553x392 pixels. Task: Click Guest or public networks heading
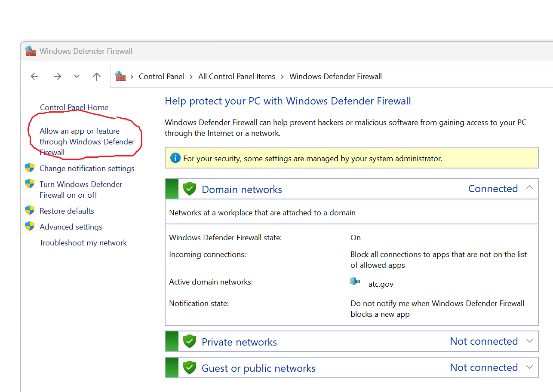click(x=258, y=368)
